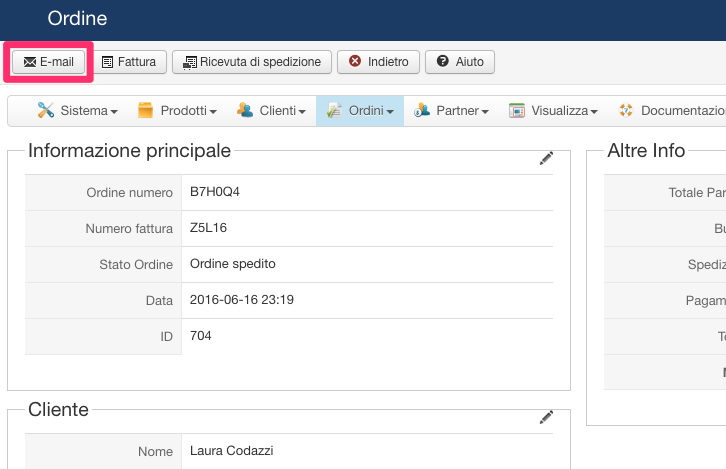Screen dimensions: 726x469
Task: Click the Sistema tools icon
Action: pos(45,111)
